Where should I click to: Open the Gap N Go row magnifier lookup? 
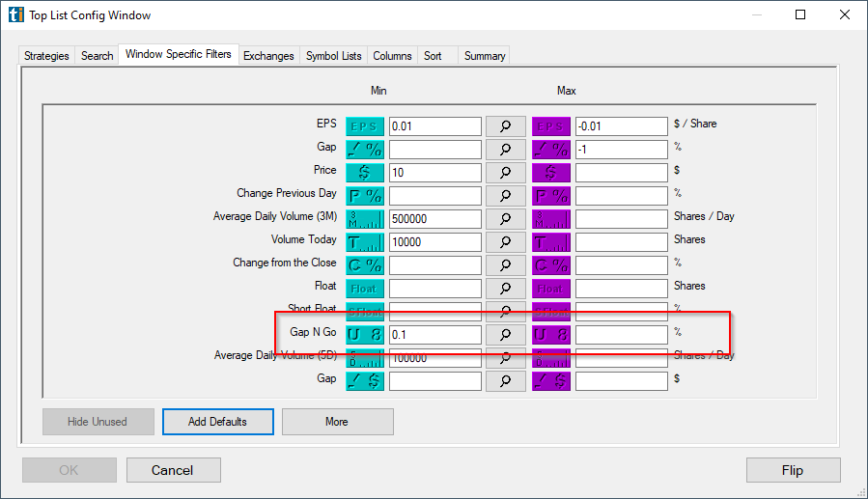click(x=505, y=335)
